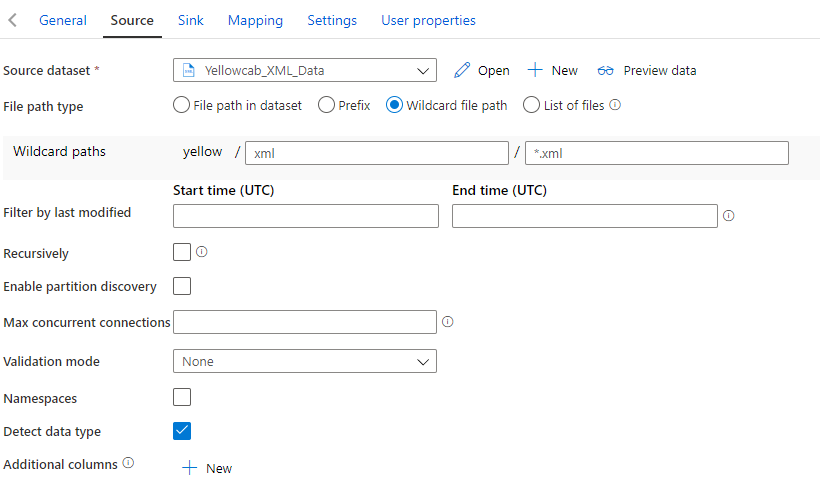Select the Prefix radio option
The image size is (820, 502).
[x=326, y=105]
